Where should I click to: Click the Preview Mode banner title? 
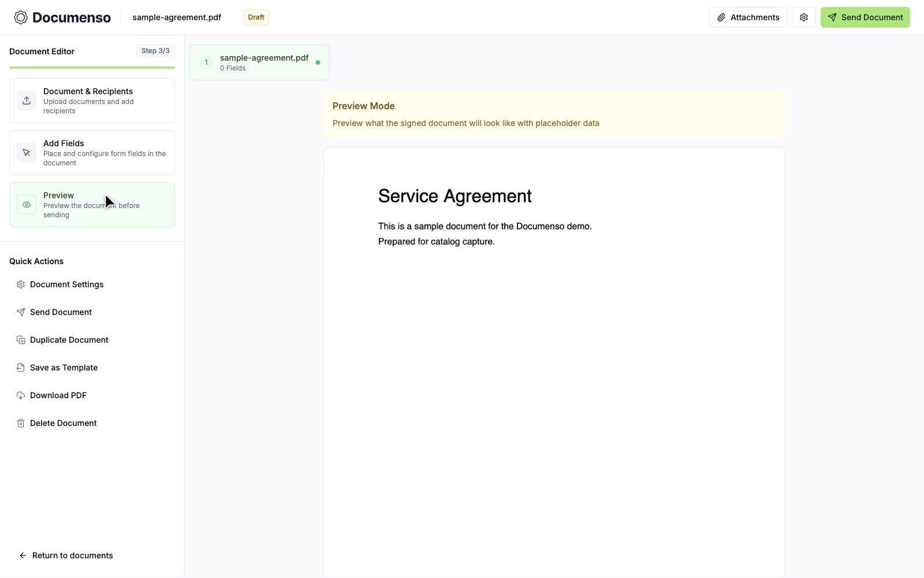364,106
